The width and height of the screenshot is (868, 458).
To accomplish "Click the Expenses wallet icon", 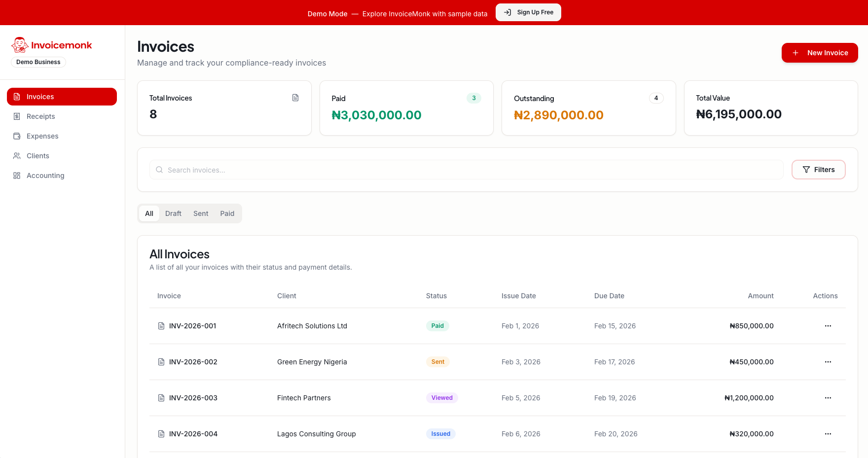I will coord(17,136).
